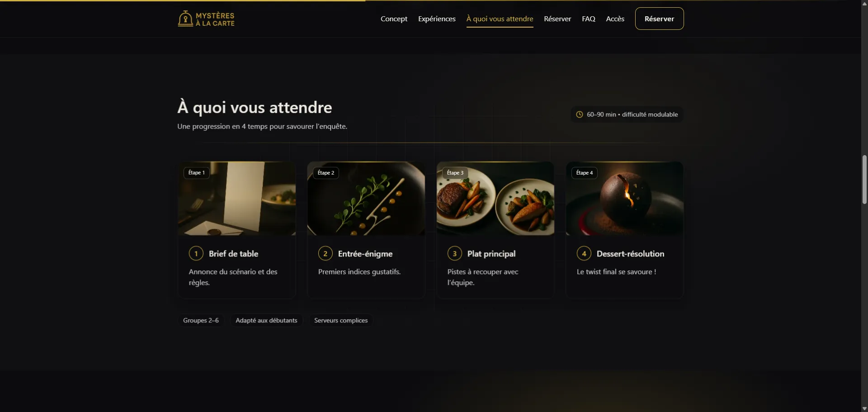Go to the Expériences section
Screen dimensions: 868x412
point(437,19)
